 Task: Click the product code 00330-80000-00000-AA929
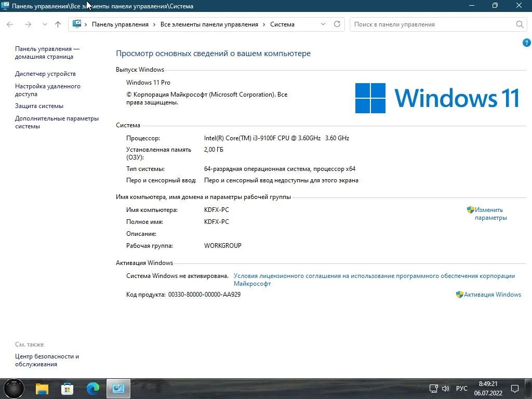tap(204, 295)
